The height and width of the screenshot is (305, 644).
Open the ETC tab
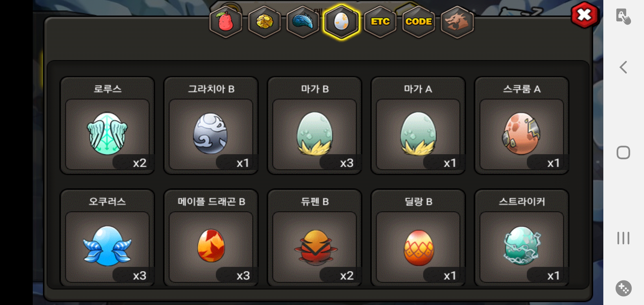380,22
